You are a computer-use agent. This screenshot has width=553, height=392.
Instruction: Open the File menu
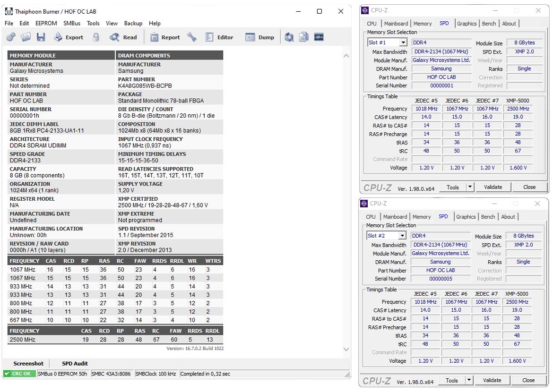[x=9, y=23]
